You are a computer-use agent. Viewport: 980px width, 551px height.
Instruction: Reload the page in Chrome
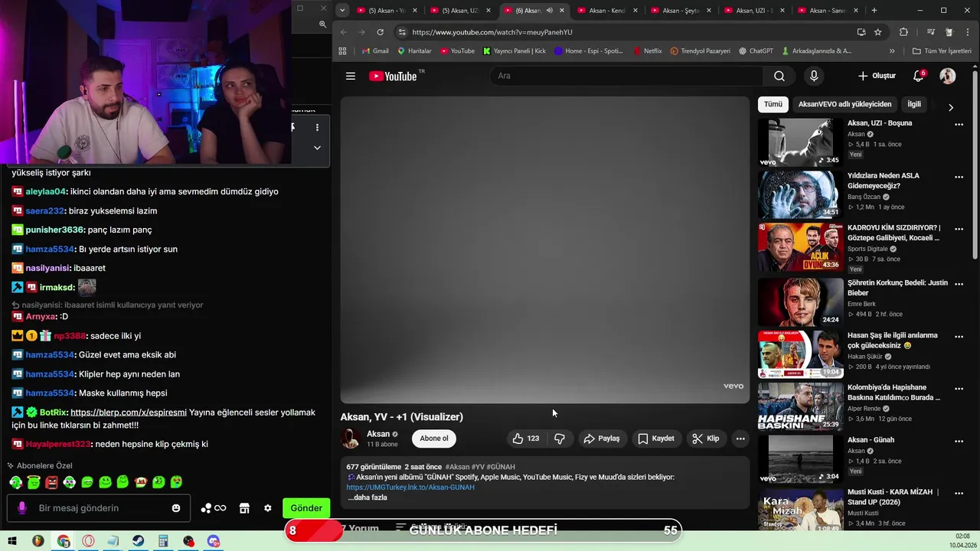[380, 32]
